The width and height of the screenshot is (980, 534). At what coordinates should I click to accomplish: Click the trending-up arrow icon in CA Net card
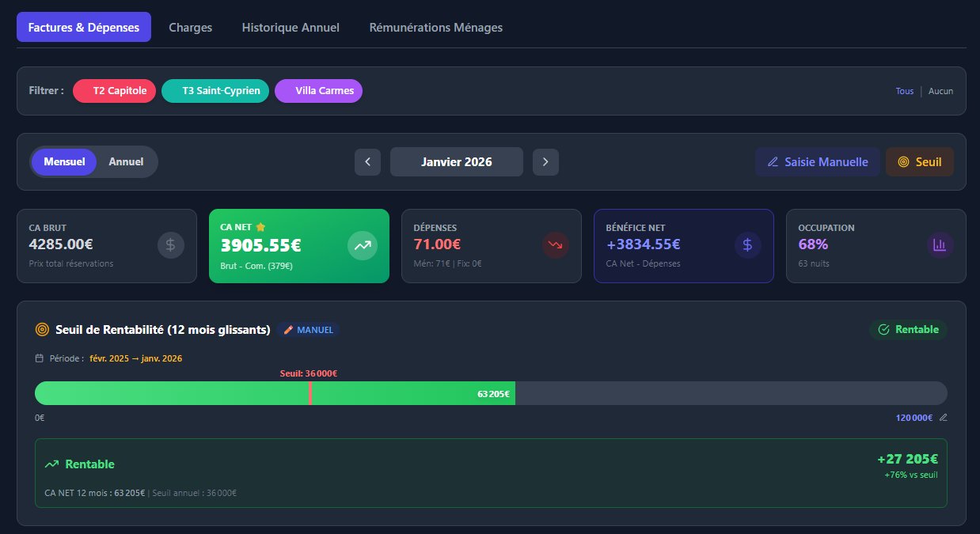(x=363, y=245)
